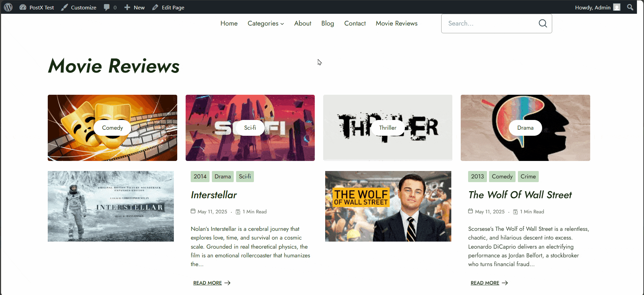
Task: Click reading time icon on Wolf post
Action: coord(516,212)
